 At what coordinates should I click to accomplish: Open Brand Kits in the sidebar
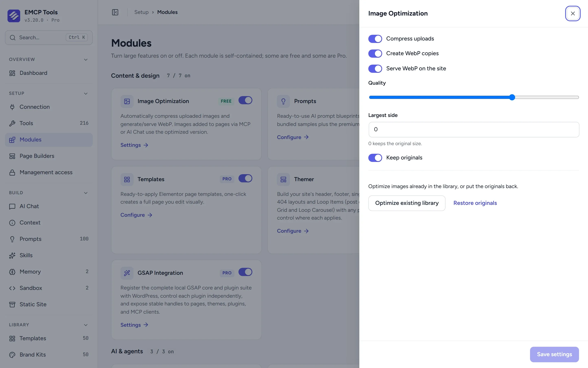point(49,355)
